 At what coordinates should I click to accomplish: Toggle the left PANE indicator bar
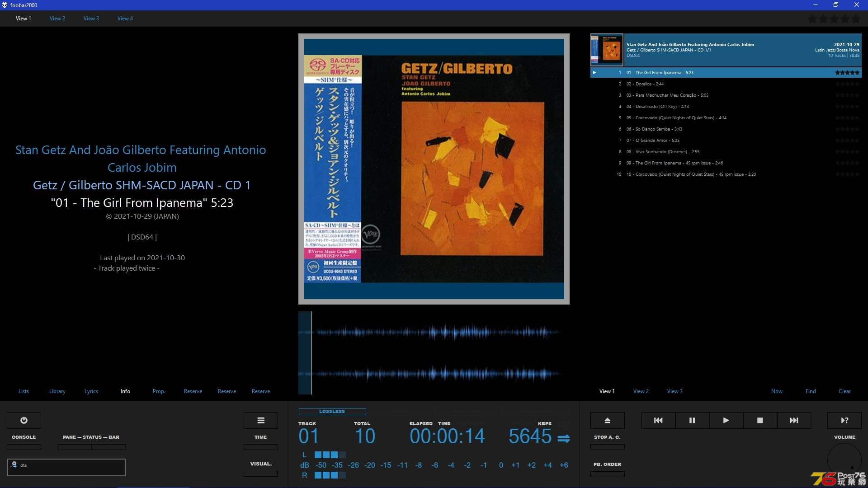click(75, 447)
